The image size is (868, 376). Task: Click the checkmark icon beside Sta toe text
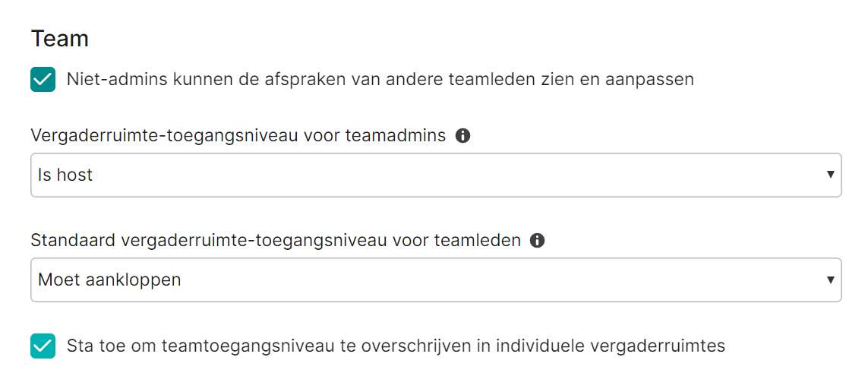click(43, 346)
